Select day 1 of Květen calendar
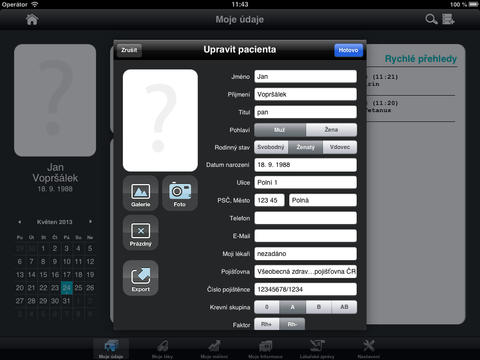 pos(43,248)
